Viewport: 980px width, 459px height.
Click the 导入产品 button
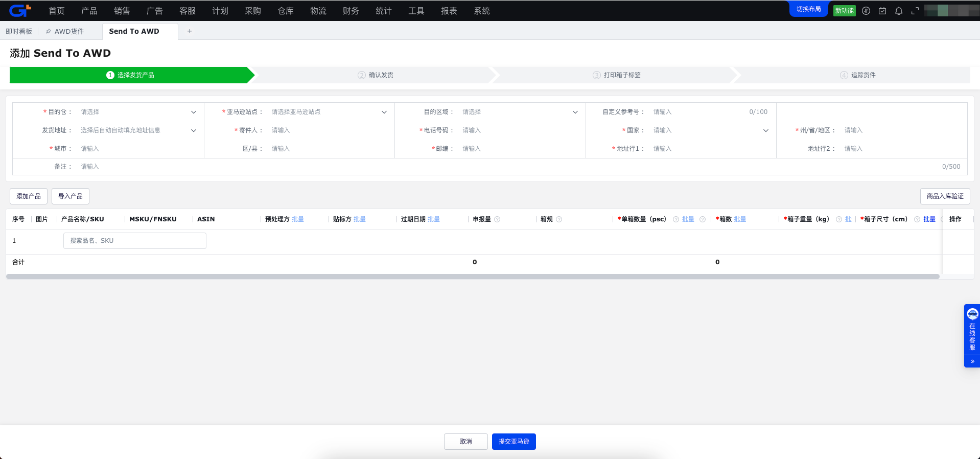[x=71, y=196]
